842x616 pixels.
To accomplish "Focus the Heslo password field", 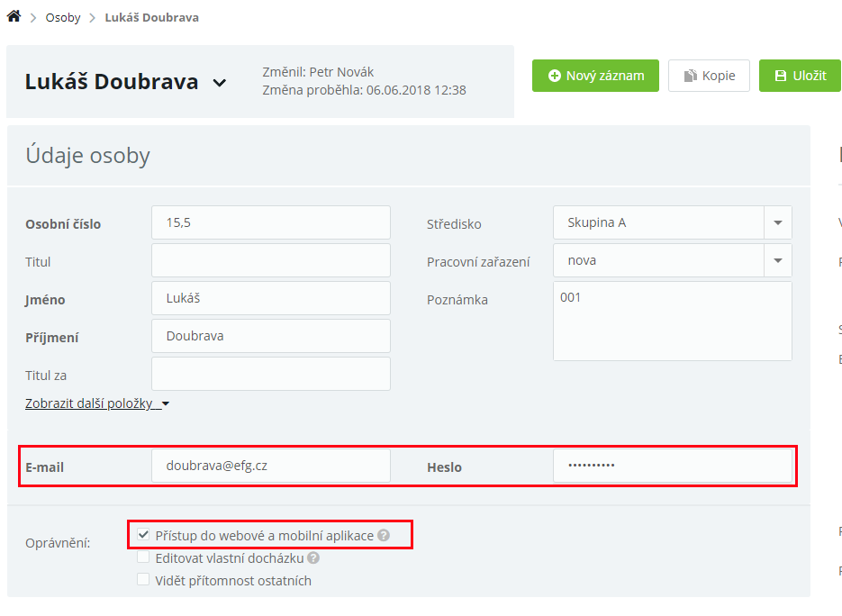I will click(672, 466).
